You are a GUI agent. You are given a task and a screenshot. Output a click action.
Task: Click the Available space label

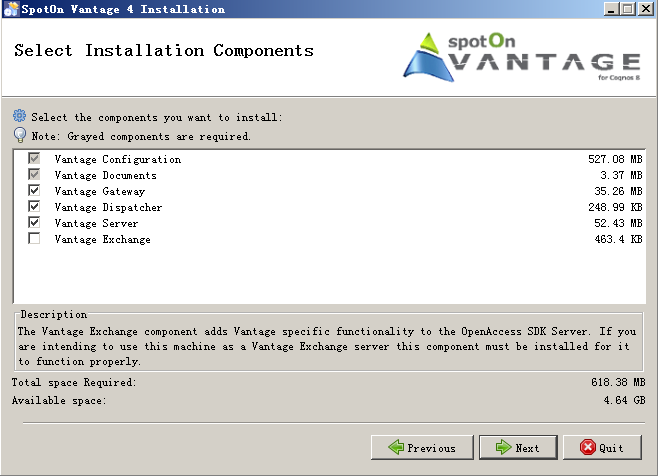pyautogui.click(x=59, y=400)
